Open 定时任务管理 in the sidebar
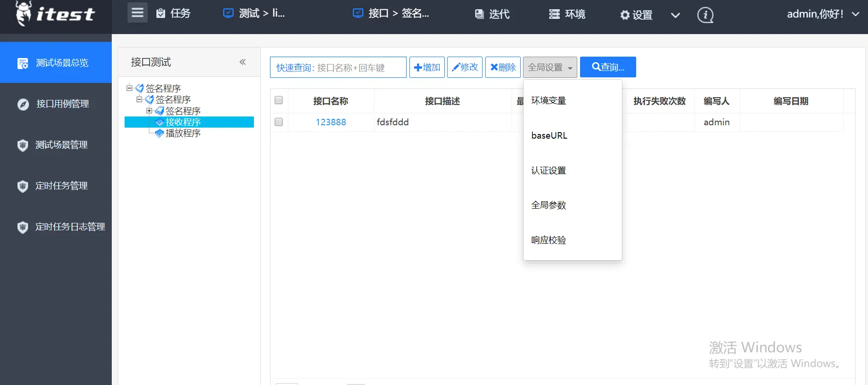868x385 pixels. click(56, 186)
